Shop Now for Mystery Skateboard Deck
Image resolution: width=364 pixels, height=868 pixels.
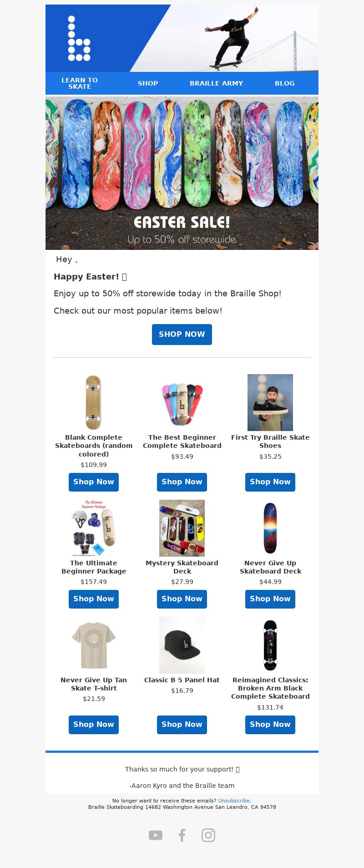[182, 599]
